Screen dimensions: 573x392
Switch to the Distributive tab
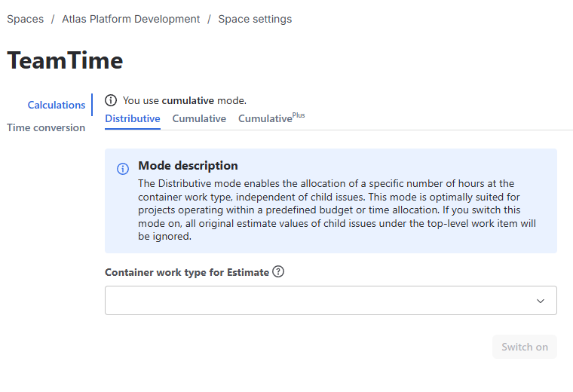click(x=133, y=119)
